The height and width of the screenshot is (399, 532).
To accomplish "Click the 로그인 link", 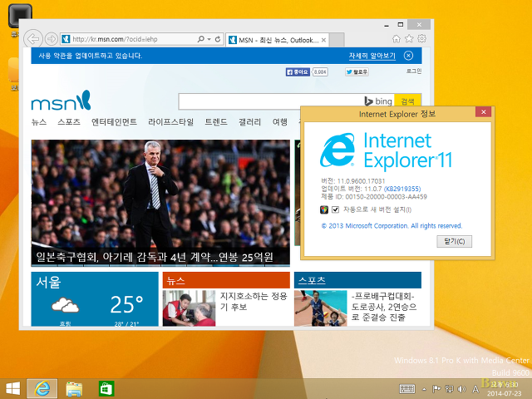I will click(x=414, y=71).
